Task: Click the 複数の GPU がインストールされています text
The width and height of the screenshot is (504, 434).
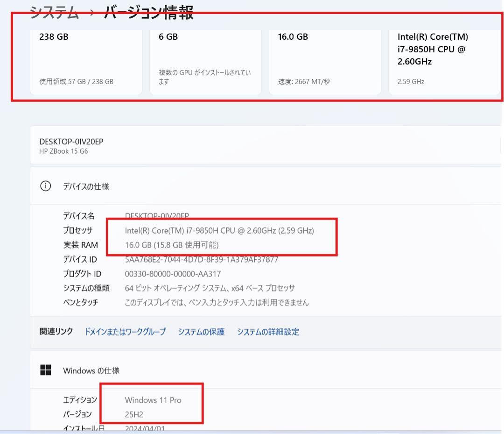Action: (x=204, y=77)
